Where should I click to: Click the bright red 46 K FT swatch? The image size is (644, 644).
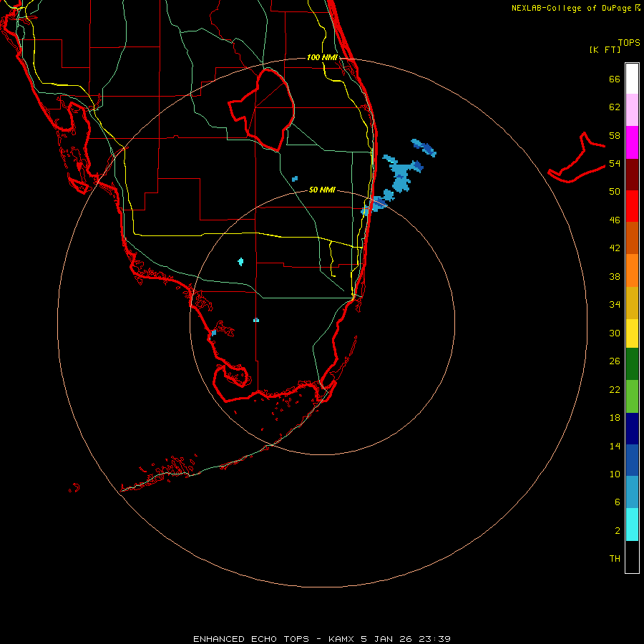(x=632, y=206)
